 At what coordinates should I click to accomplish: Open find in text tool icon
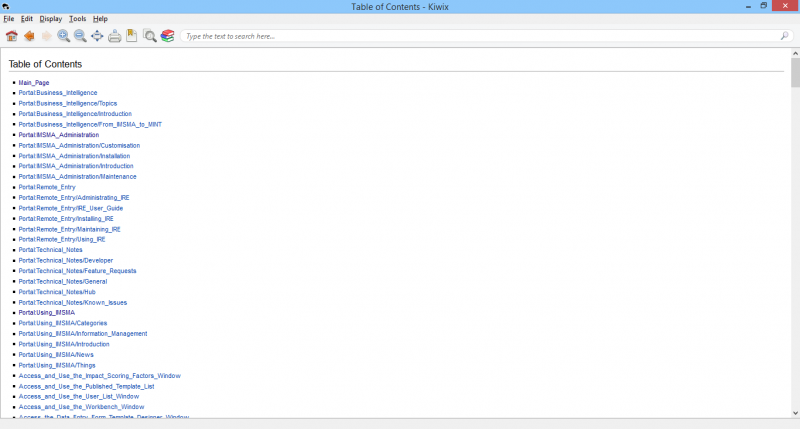[150, 36]
